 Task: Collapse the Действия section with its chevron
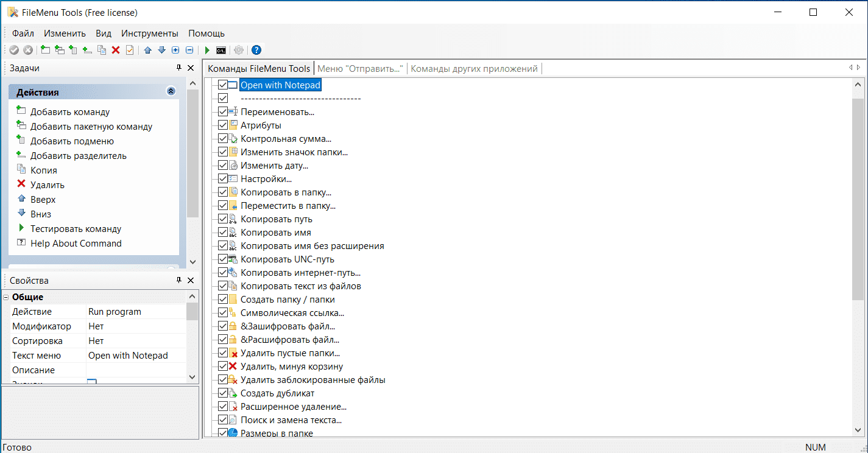click(171, 92)
